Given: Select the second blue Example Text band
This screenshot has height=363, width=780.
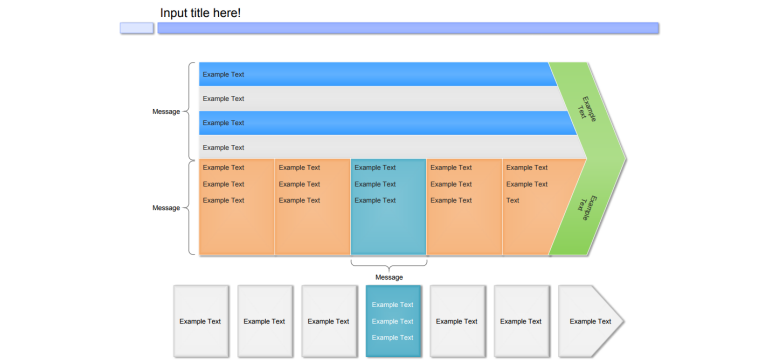Looking at the screenshot, I should [388, 123].
